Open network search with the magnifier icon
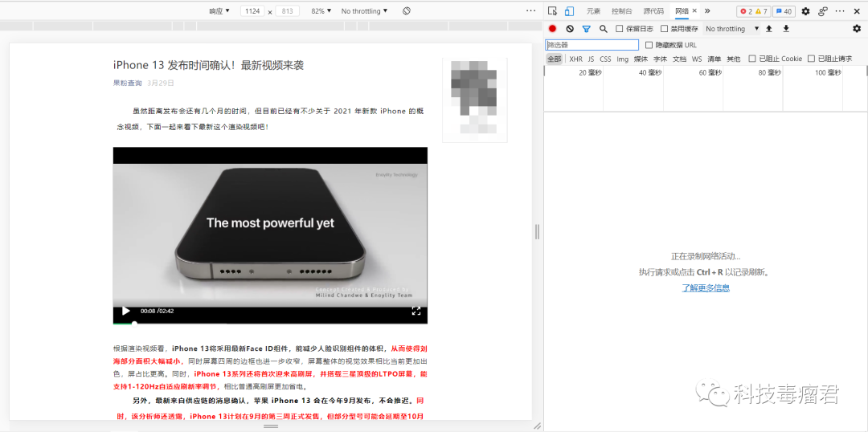Image resolution: width=868 pixels, height=432 pixels. [604, 29]
